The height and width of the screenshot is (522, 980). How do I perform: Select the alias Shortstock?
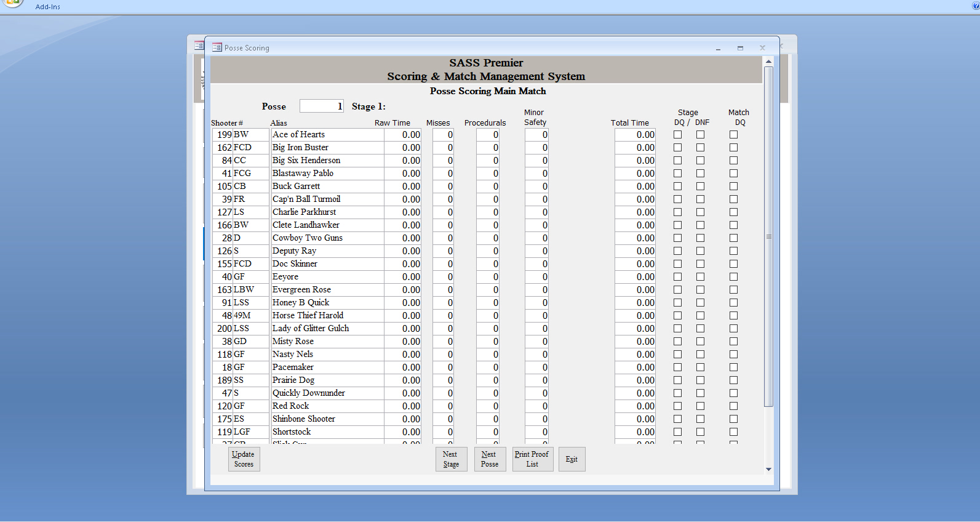click(327, 432)
